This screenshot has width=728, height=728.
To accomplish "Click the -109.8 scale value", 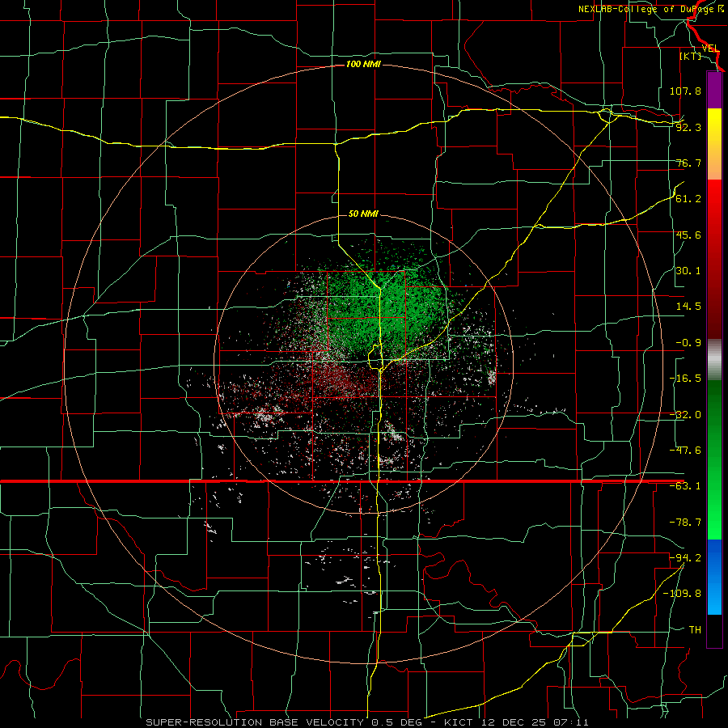I will (x=682, y=594).
